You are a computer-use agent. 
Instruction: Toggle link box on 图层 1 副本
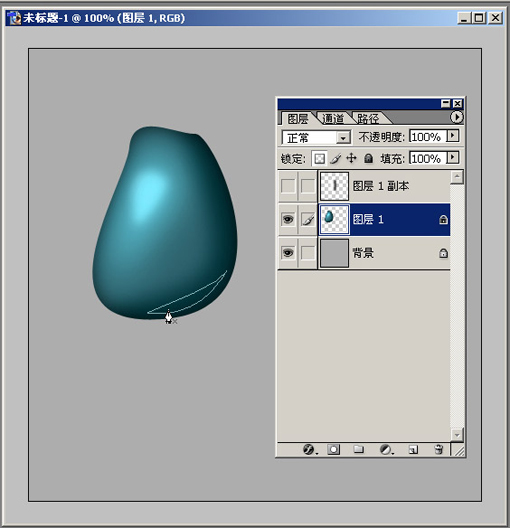pos(308,186)
